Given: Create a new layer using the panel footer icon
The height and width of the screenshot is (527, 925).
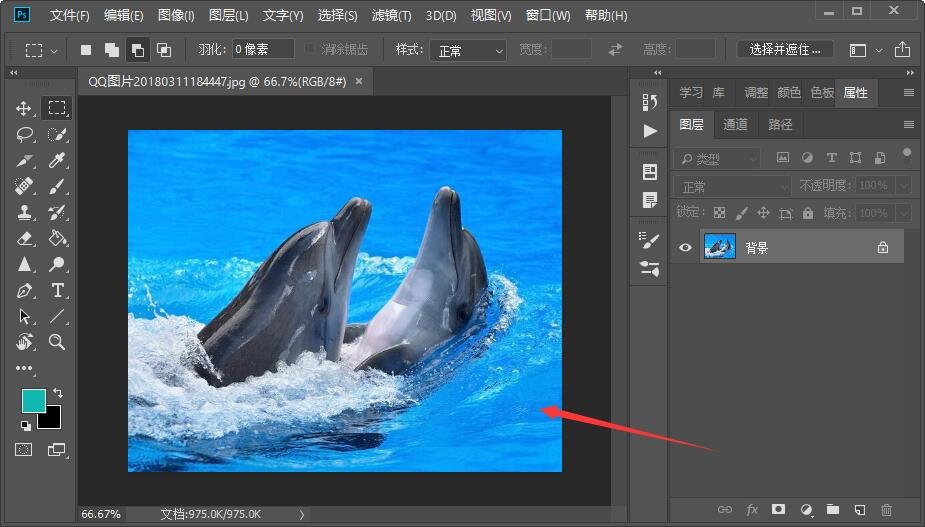Looking at the screenshot, I should coord(860,510).
